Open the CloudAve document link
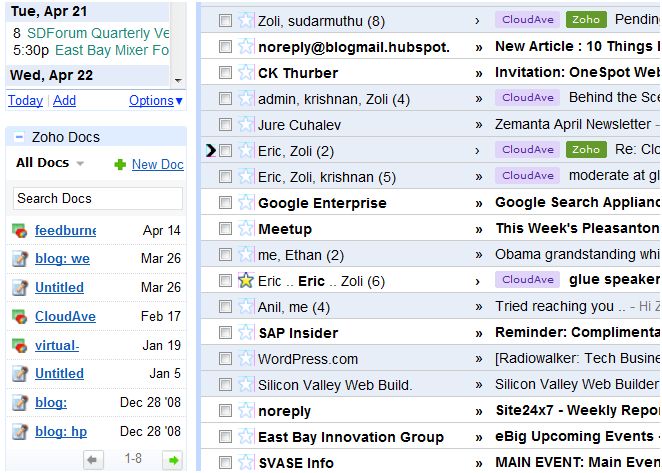Screen dimensions: 662x473 (65, 316)
